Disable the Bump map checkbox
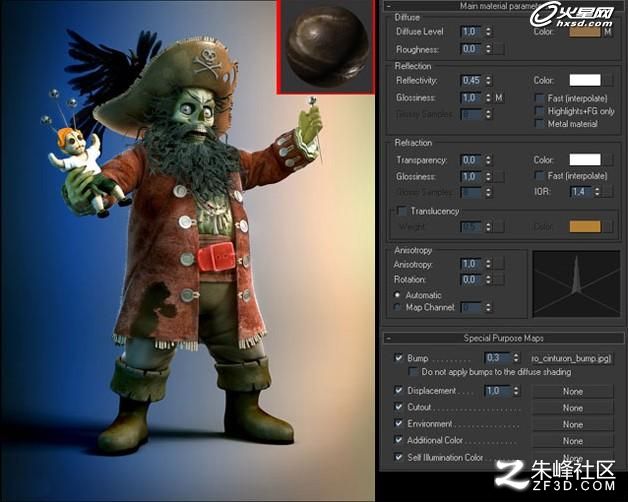 coord(399,358)
